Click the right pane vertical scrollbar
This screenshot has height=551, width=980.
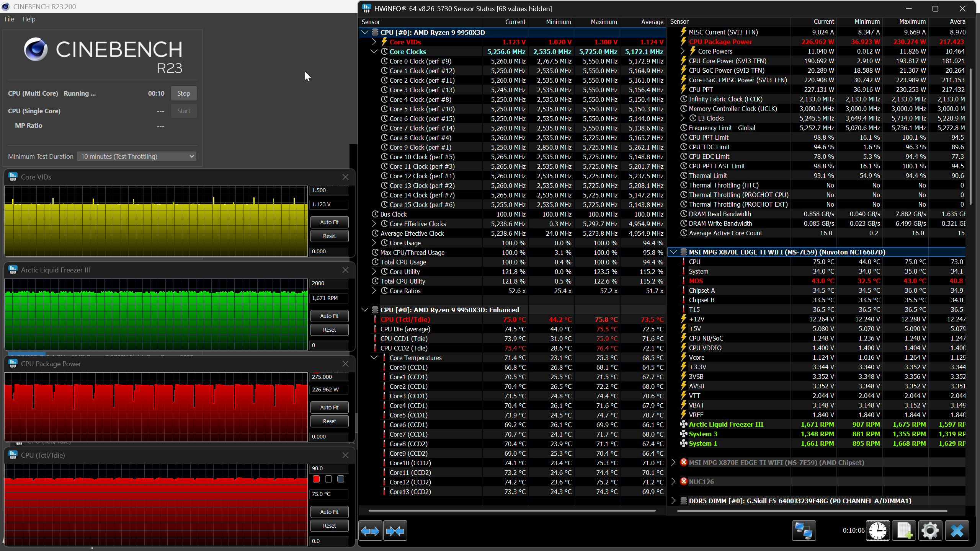point(970,136)
